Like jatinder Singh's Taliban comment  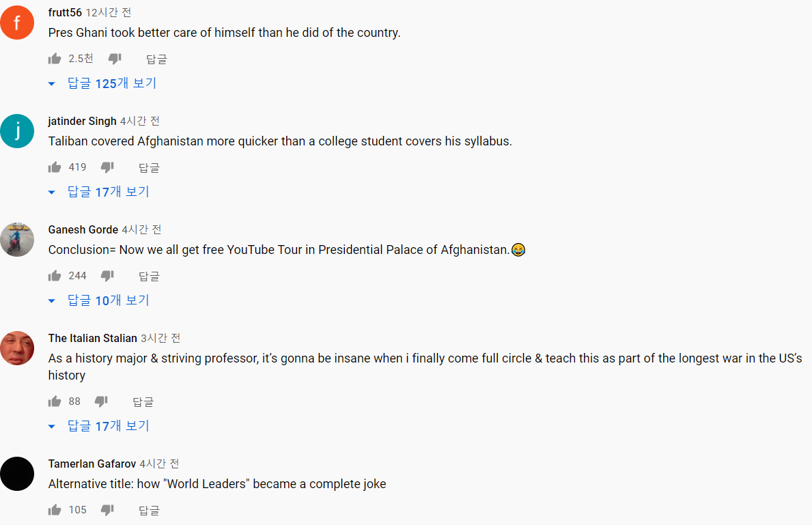[55, 167]
